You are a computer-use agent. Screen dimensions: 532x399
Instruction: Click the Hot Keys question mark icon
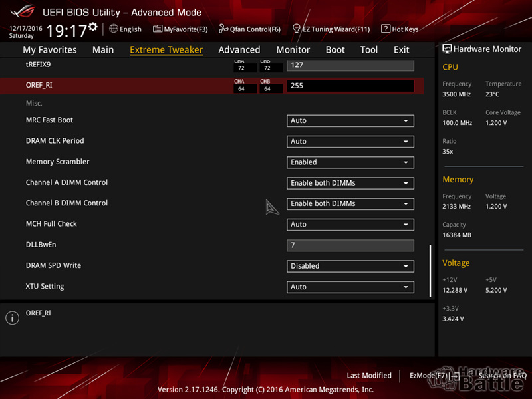(x=386, y=29)
